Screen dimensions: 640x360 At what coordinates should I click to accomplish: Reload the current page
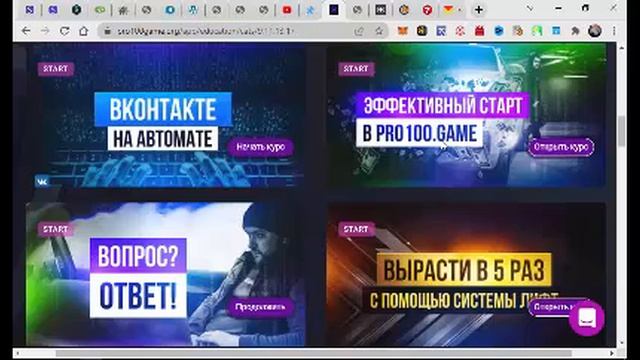point(64,31)
